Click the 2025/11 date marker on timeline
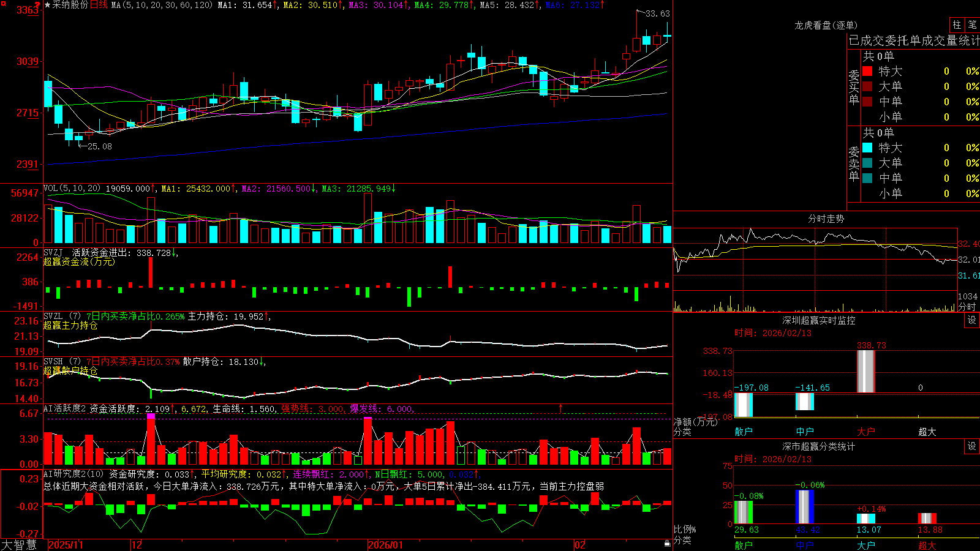This screenshot has height=551, width=980. [66, 545]
